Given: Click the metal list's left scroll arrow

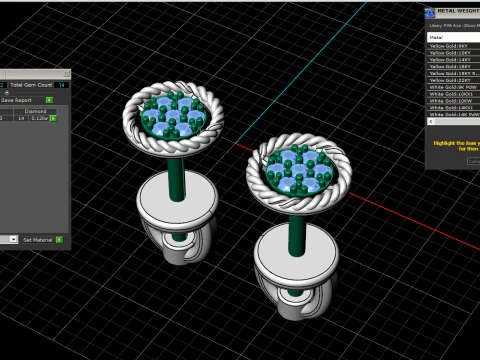Looking at the screenshot, I should pyautogui.click(x=431, y=122).
